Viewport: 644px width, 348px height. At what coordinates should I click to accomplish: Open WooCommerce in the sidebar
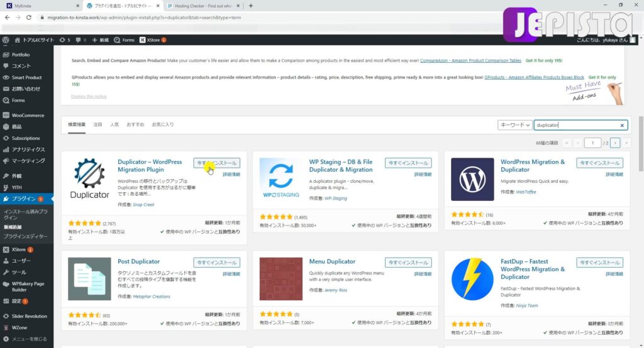[26, 116]
